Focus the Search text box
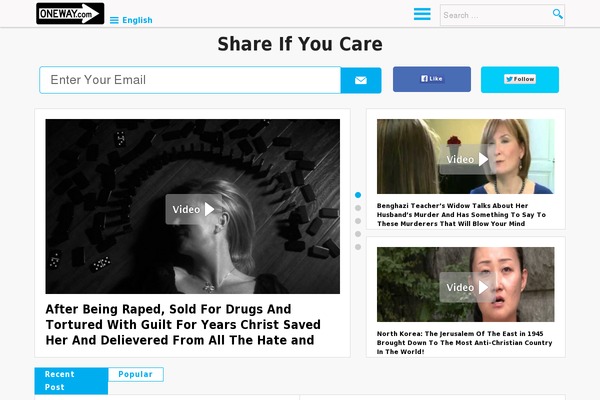This screenshot has height=400, width=600. [496, 15]
